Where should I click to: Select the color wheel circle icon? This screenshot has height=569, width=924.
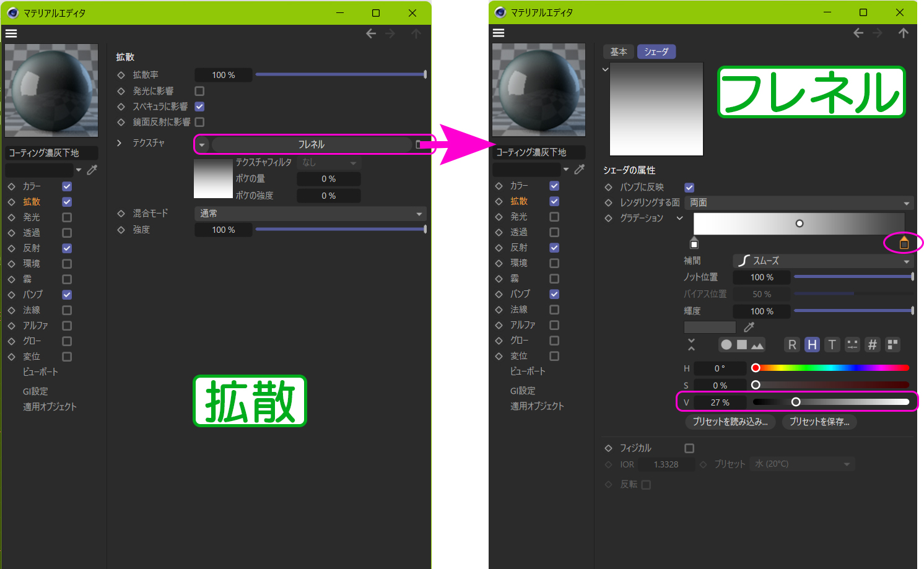coord(726,345)
